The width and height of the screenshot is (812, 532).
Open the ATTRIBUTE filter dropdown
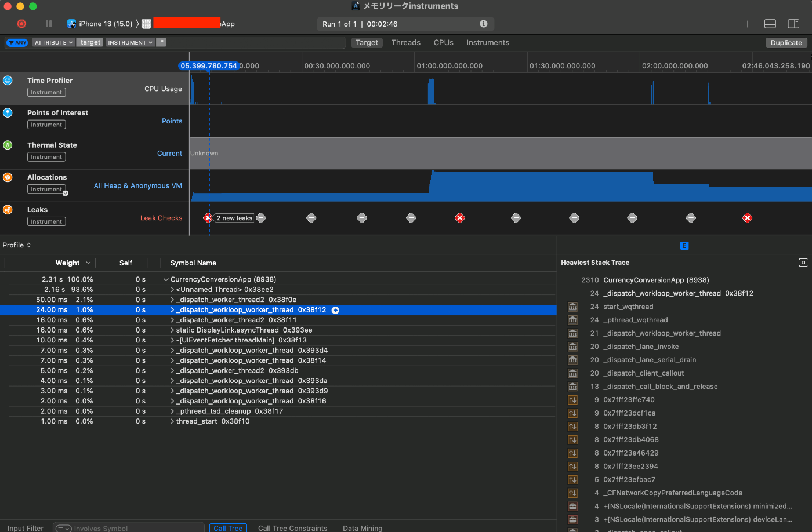click(x=53, y=42)
